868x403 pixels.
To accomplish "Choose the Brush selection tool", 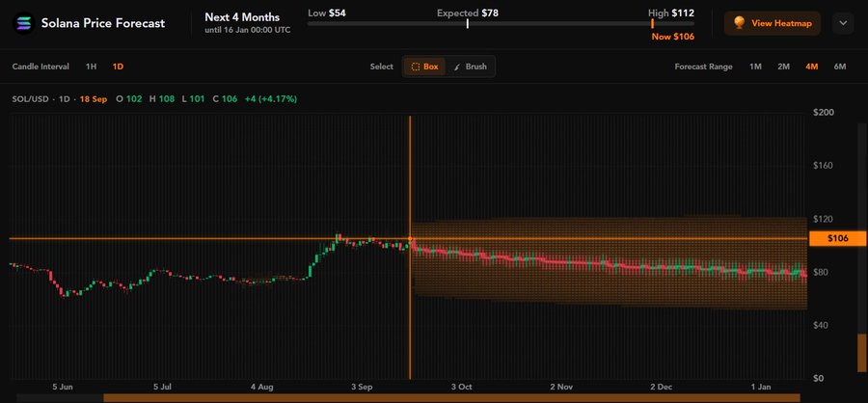I will point(470,67).
